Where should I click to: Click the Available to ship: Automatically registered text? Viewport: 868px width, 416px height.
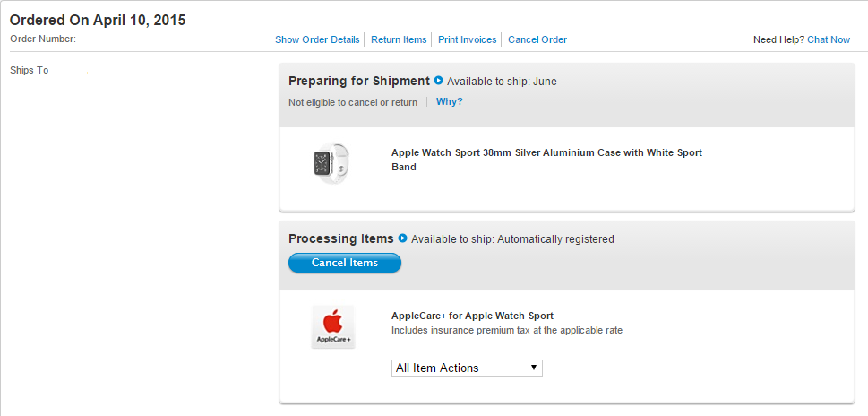pos(512,239)
